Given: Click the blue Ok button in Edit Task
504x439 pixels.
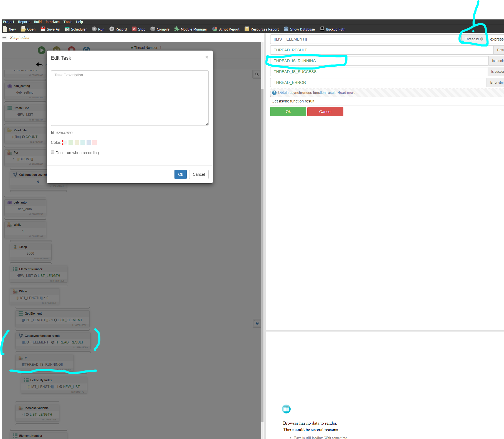Looking at the screenshot, I should (x=180, y=174).
